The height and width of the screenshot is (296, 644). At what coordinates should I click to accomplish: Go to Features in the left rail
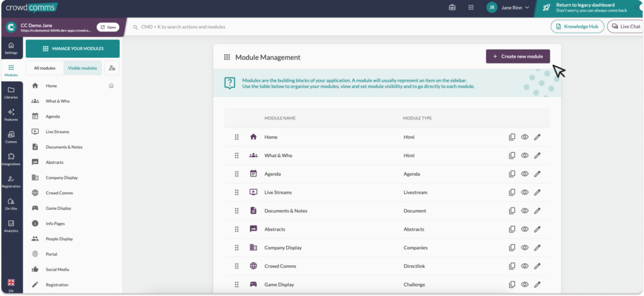coord(11,114)
